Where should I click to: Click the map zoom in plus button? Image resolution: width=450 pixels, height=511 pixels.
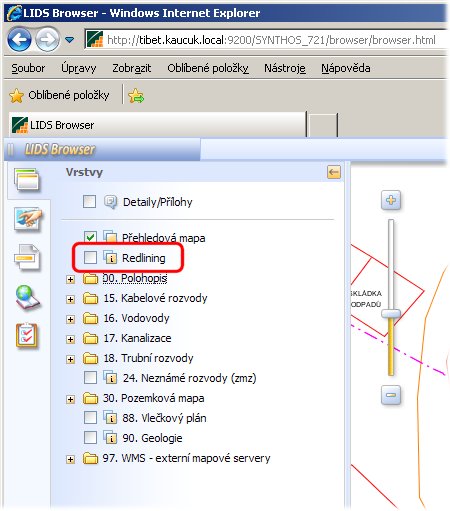point(391,200)
